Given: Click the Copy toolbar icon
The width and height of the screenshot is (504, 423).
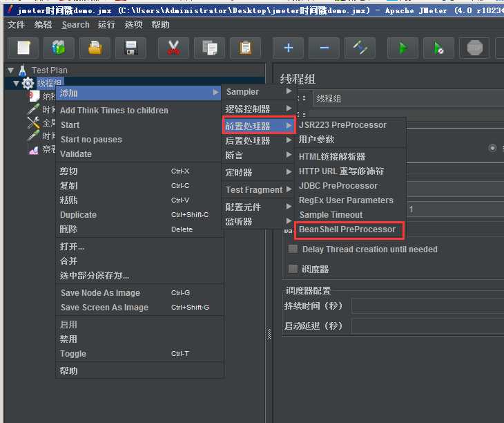Looking at the screenshot, I should click(x=210, y=48).
